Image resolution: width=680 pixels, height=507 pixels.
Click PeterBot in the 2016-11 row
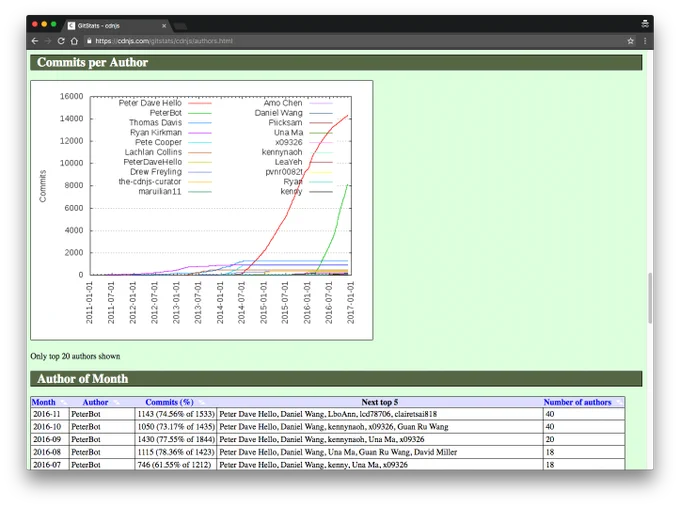tap(102, 414)
